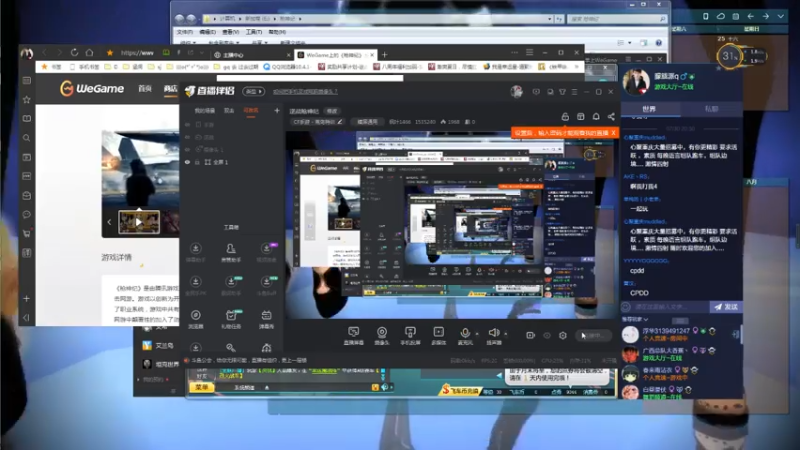The height and width of the screenshot is (450, 800).
Task: Expand microphone options arrow
Action: coord(477,334)
